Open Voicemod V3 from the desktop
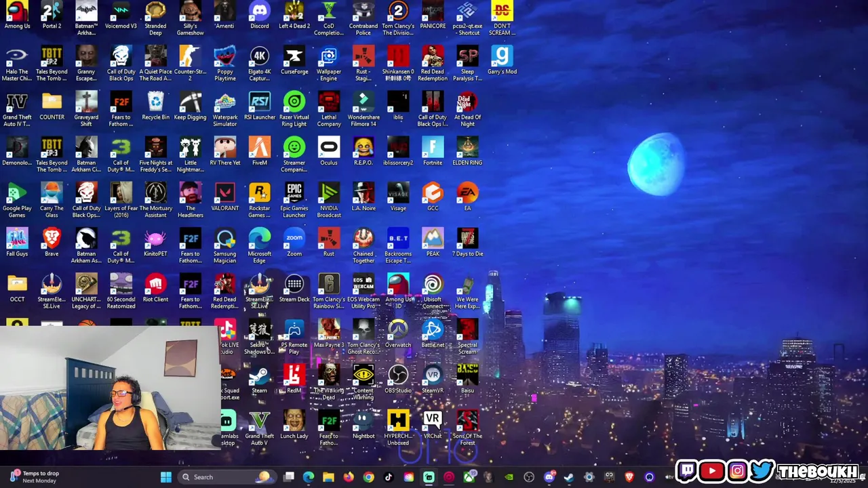Viewport: 868px width, 488px height. pos(121,15)
